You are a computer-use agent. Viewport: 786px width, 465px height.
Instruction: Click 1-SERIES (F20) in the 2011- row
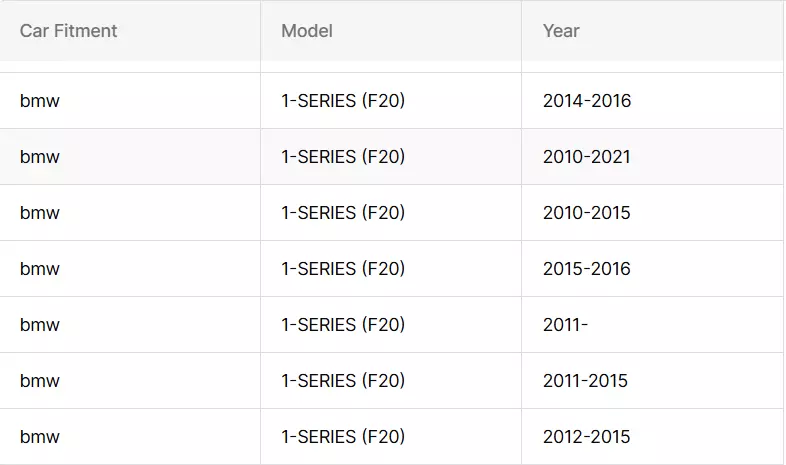click(x=343, y=325)
